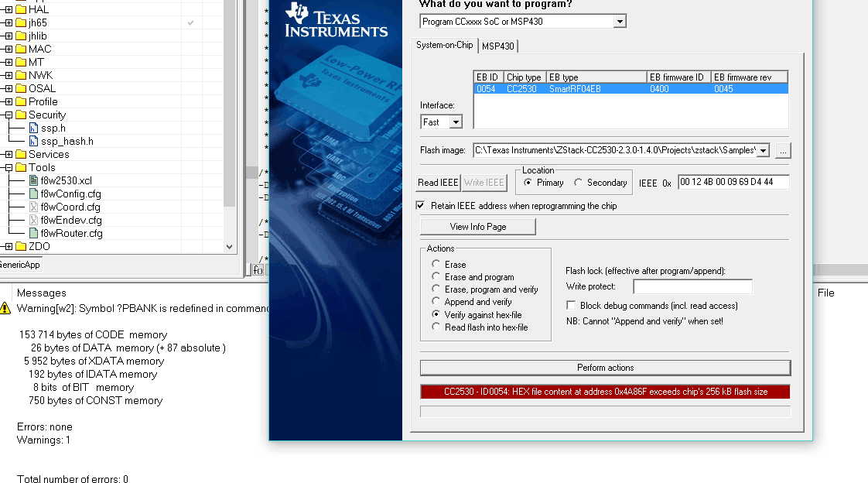Click the f8wEndev.cfg excluded file icon

pos(34,220)
